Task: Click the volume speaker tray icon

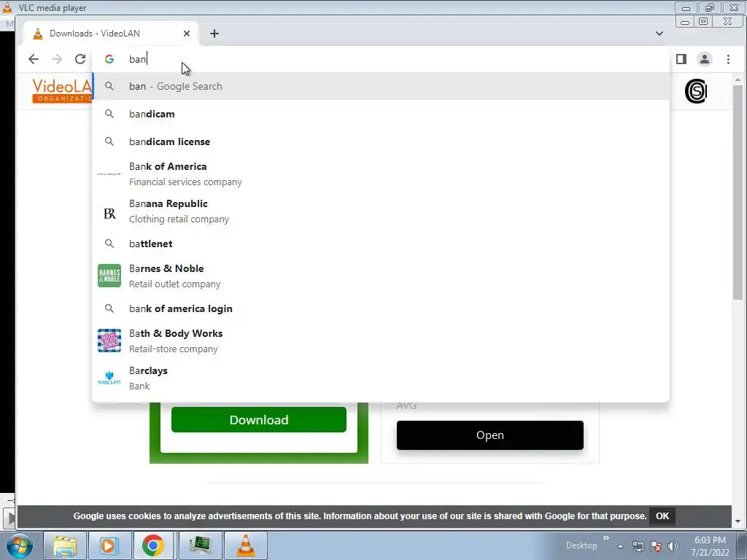Action: [673, 546]
